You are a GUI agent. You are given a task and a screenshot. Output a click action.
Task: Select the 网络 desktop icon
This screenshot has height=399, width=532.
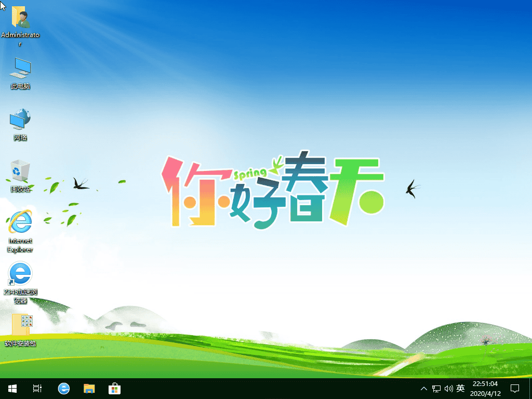[20, 125]
